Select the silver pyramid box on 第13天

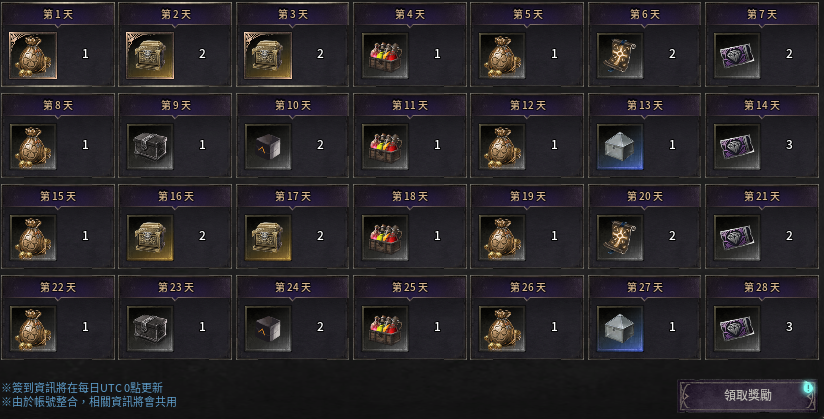(620, 146)
